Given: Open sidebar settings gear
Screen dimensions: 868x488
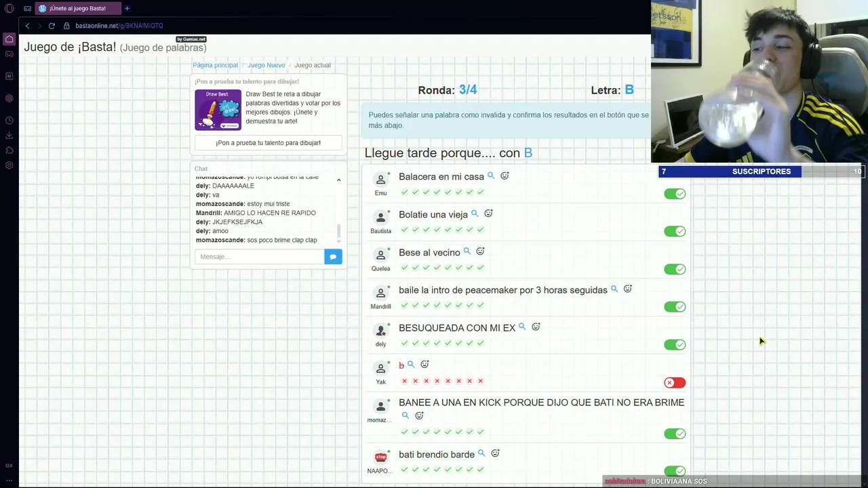Looking at the screenshot, I should coord(9,165).
